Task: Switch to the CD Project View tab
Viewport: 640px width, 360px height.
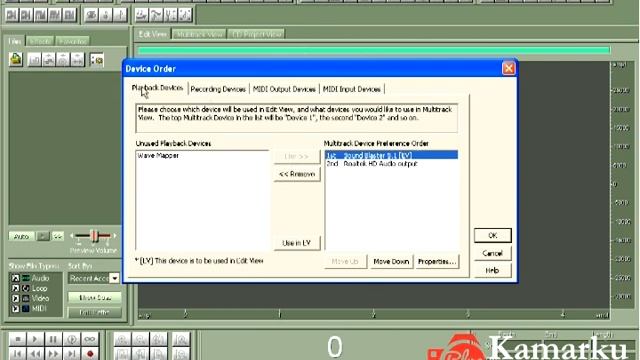Action: coord(256,34)
